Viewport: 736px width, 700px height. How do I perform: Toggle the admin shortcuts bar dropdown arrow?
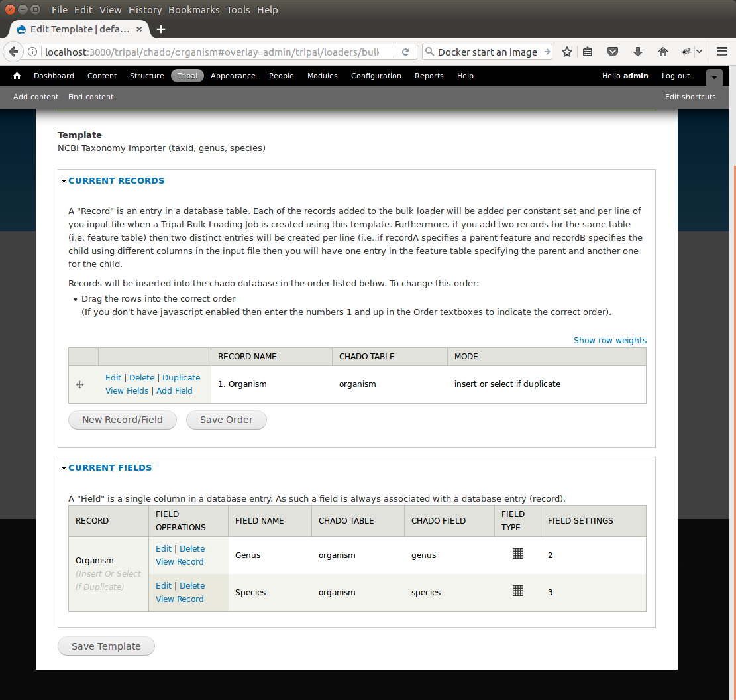pyautogui.click(x=714, y=77)
